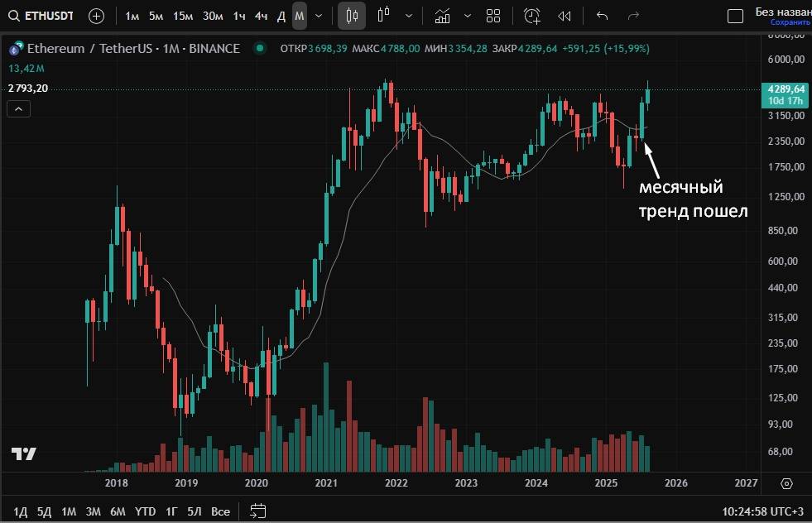The height and width of the screenshot is (523, 812).
Task: Open chart scale settings gear icon
Action: click(x=786, y=483)
